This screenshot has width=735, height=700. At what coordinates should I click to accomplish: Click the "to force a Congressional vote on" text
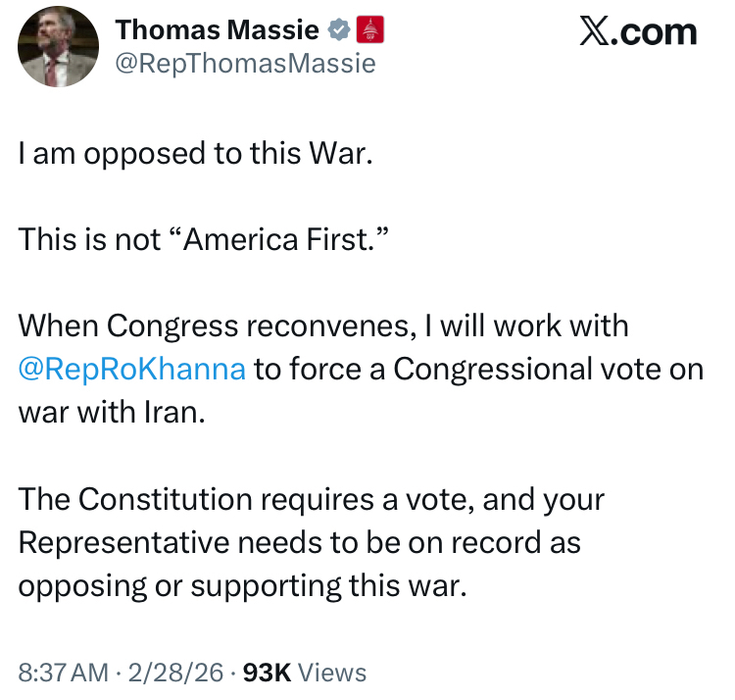coord(479,369)
